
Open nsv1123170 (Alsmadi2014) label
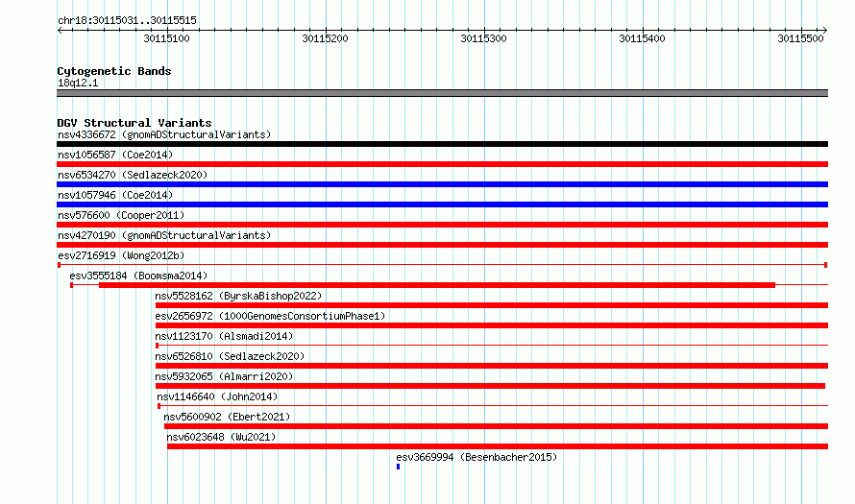point(224,336)
